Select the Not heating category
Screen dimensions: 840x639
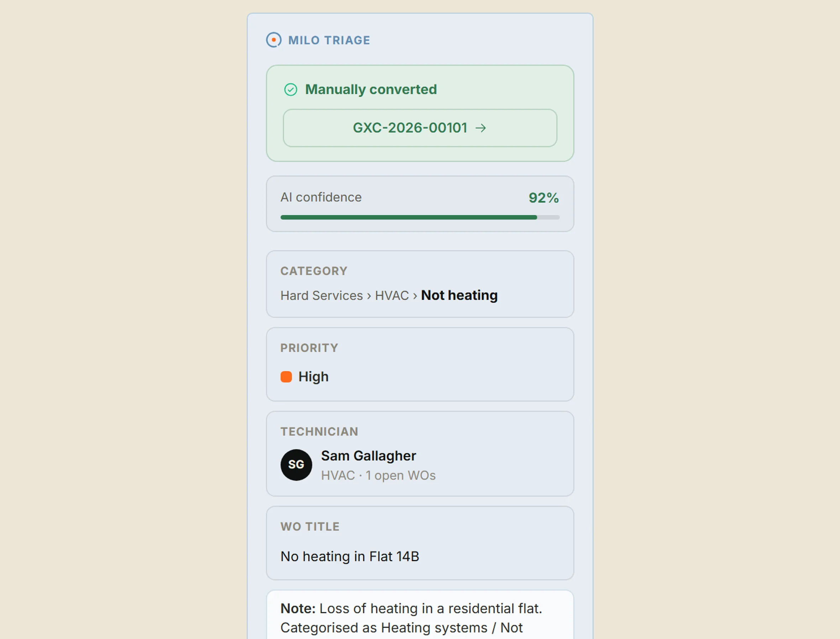click(459, 296)
